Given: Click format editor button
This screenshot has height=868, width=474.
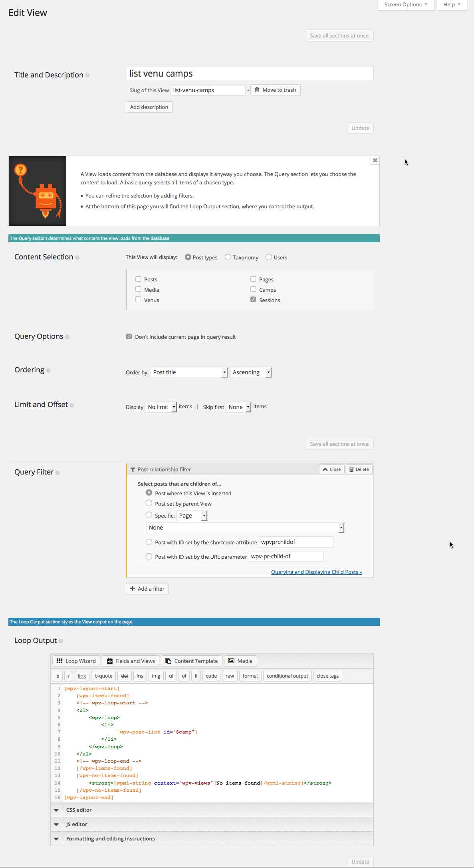Looking at the screenshot, I should [250, 676].
